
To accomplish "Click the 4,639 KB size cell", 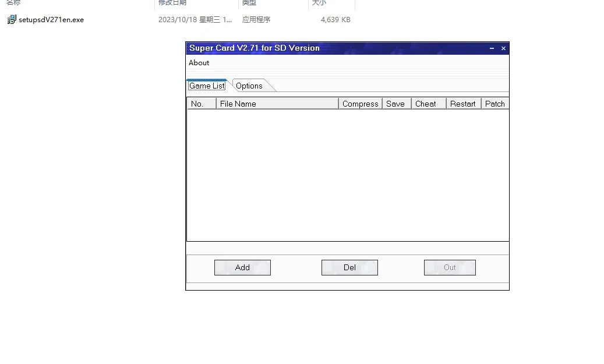I will (335, 20).
